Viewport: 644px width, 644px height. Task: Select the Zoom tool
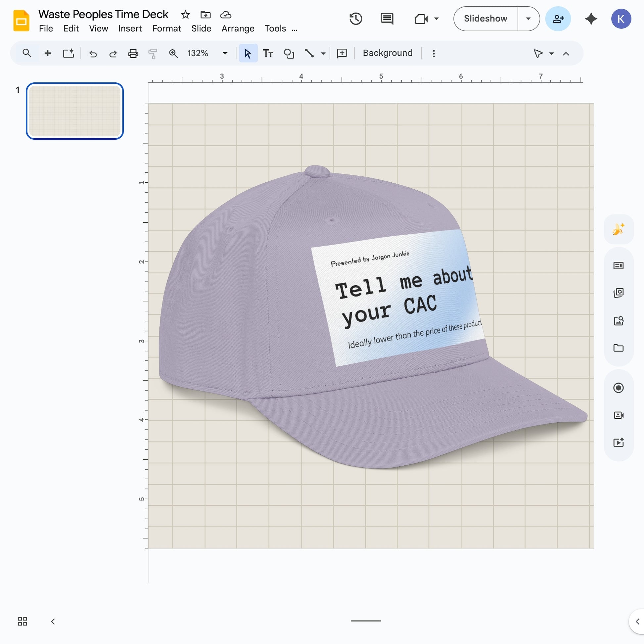pyautogui.click(x=173, y=53)
